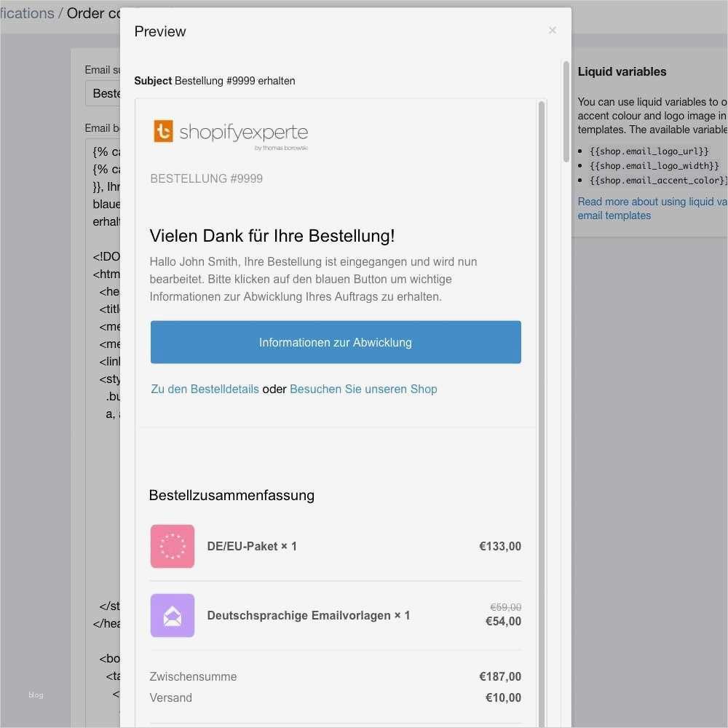
Task: Click the pink DE/EU-Paket product thumbnail
Action: coord(173,546)
